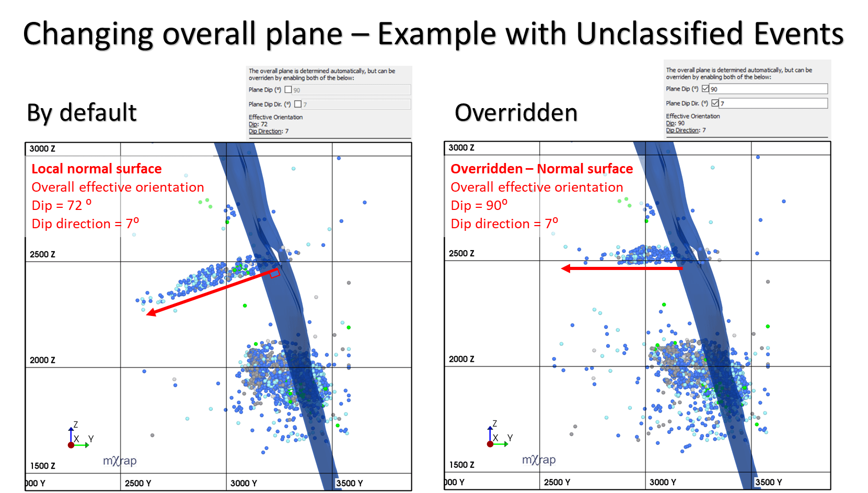The height and width of the screenshot is (493, 868).
Task: Click the underlined Dip label showing 90
Action: 670,123
